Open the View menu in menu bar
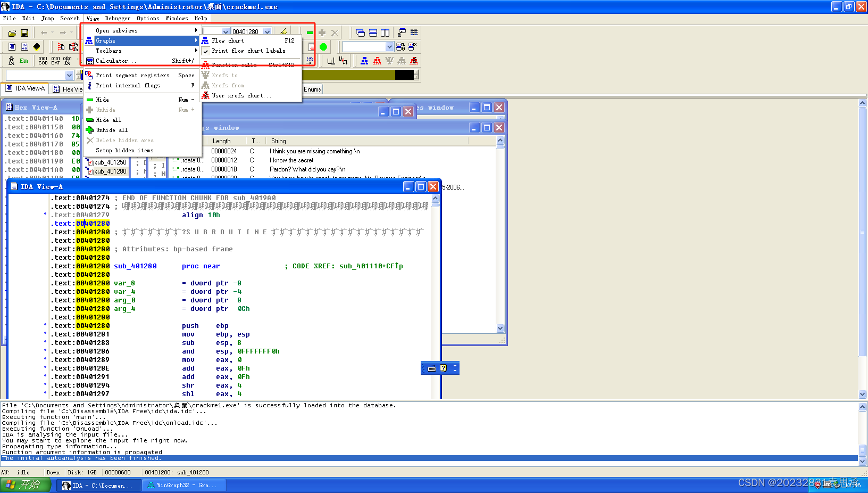This screenshot has height=493, width=868. click(93, 18)
